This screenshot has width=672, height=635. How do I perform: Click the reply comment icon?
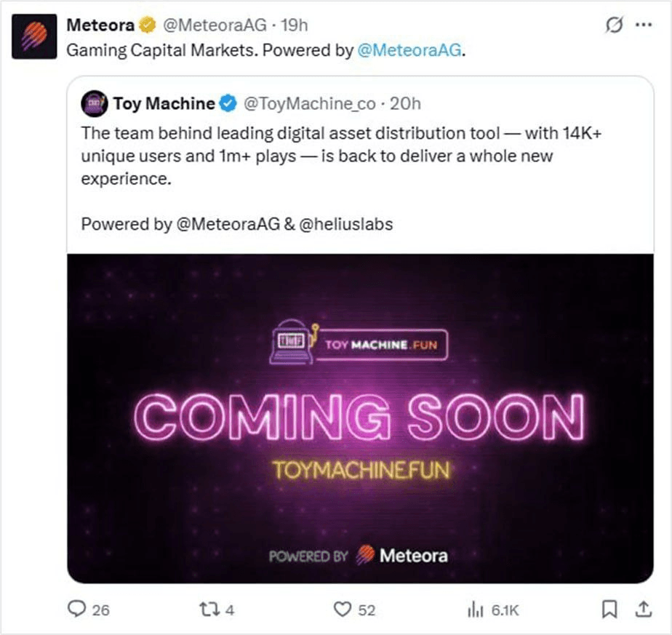[76, 609]
